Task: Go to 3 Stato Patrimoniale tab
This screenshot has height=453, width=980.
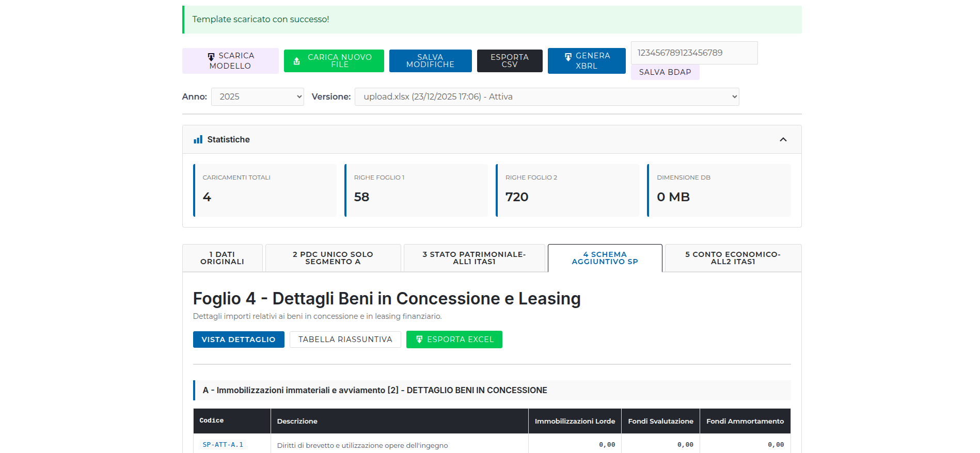Action: coord(474,258)
